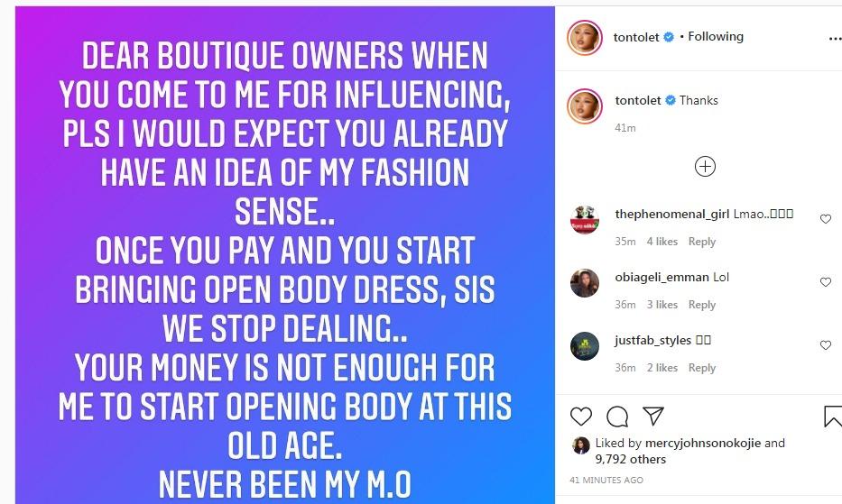Open thephenomenal_girl's profile avatar
842x504 pixels.
[585, 219]
